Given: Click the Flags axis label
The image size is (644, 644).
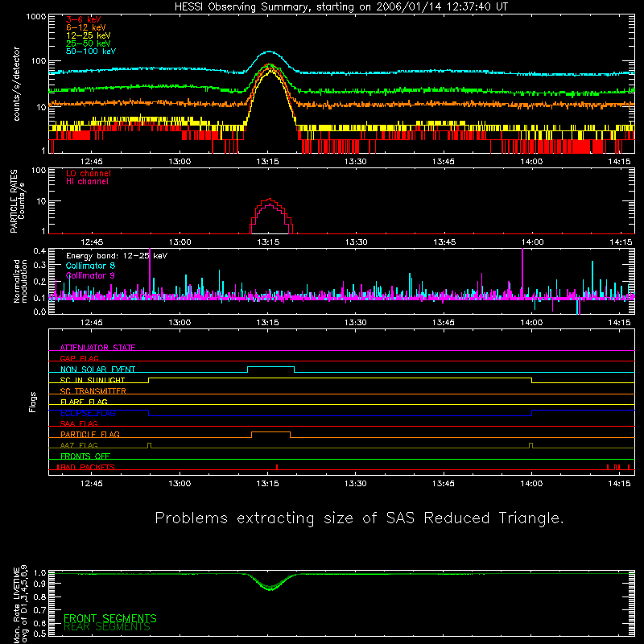Looking at the screenshot, I should pos(33,402).
